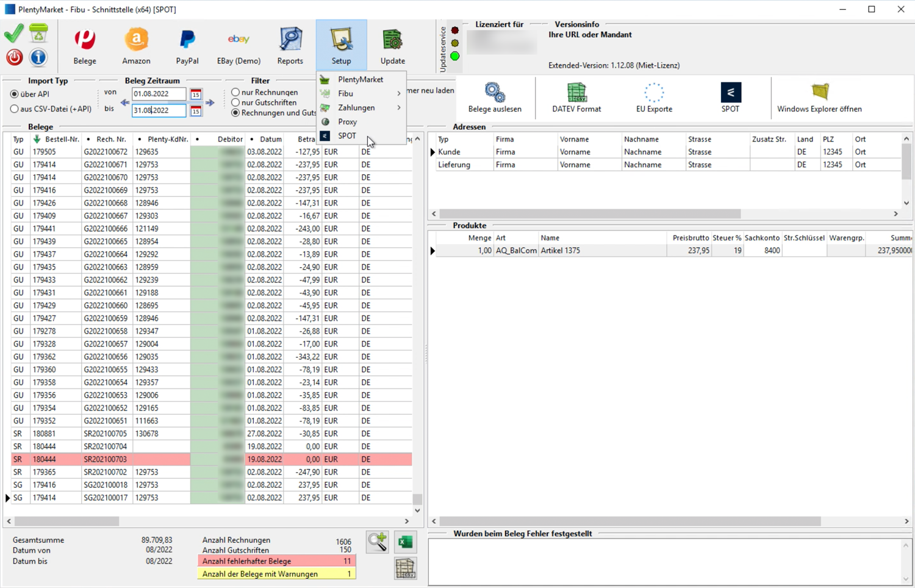The image size is (915, 588).
Task: Select 'Rechnungen und Gutschriften' filter option
Action: tap(235, 113)
